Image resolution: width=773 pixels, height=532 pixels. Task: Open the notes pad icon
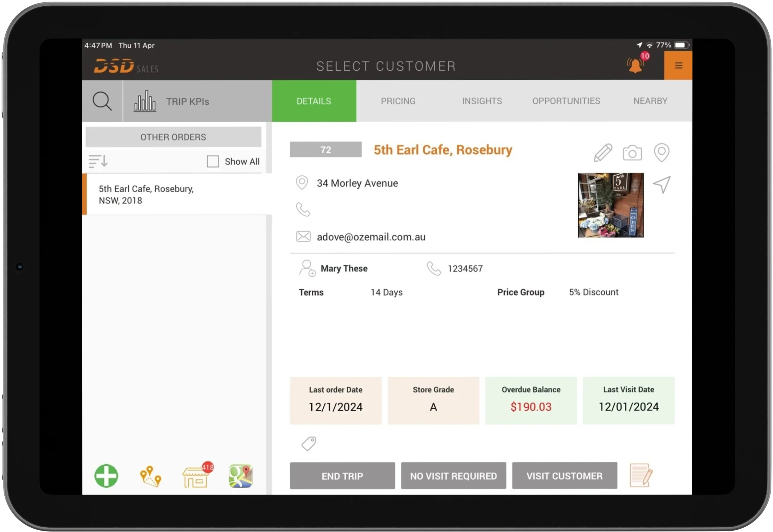[x=641, y=475]
